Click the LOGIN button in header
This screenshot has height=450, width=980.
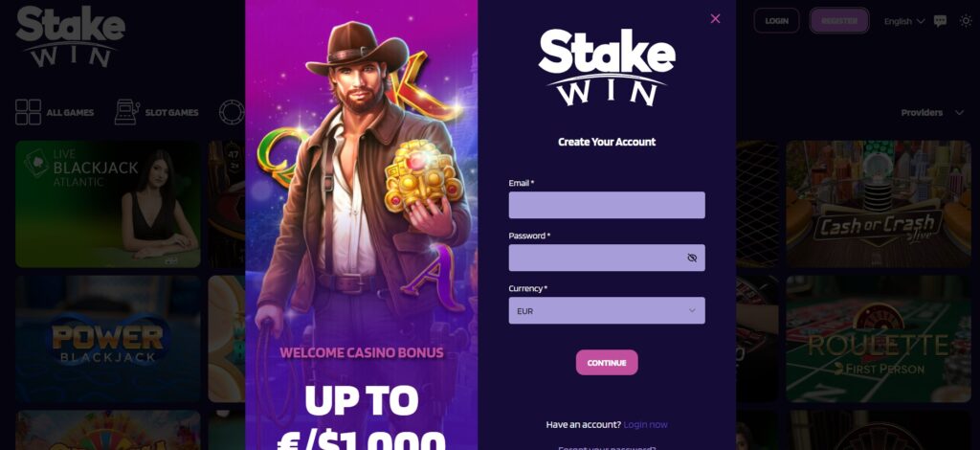(x=776, y=21)
